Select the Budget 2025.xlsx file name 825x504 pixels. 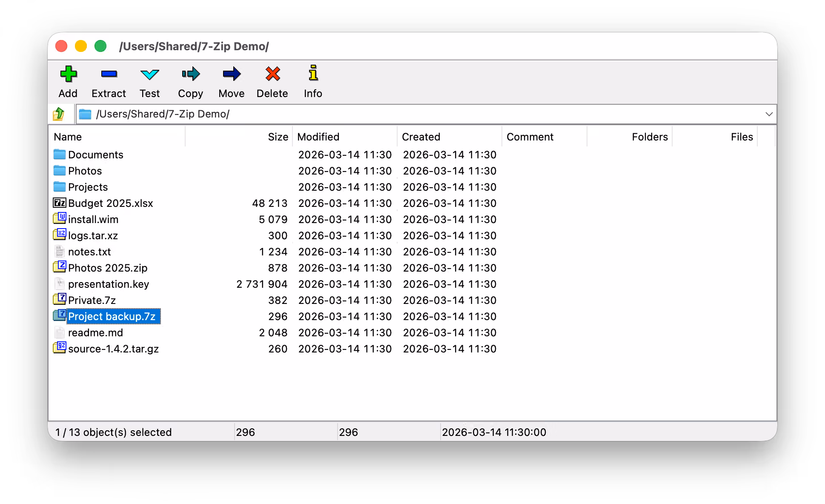pyautogui.click(x=111, y=203)
